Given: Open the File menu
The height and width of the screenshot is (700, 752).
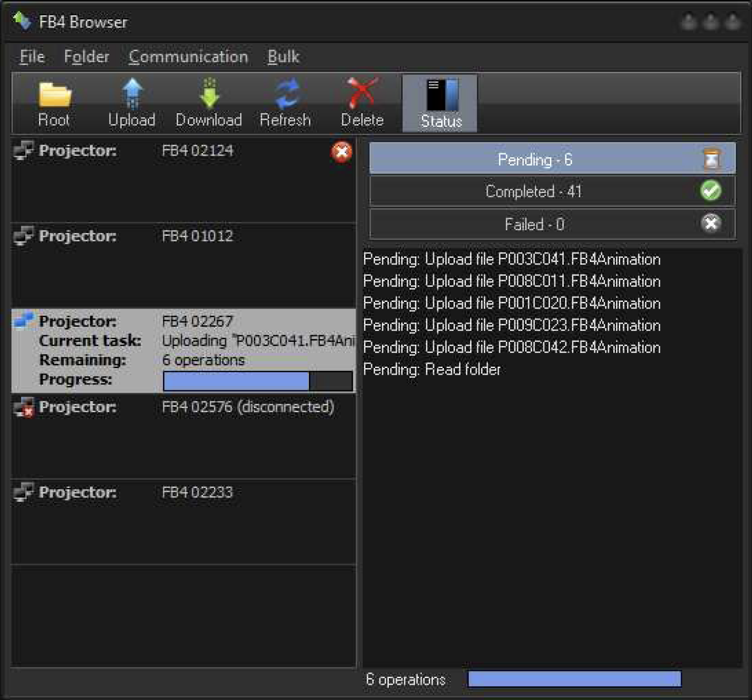Looking at the screenshot, I should pos(32,57).
